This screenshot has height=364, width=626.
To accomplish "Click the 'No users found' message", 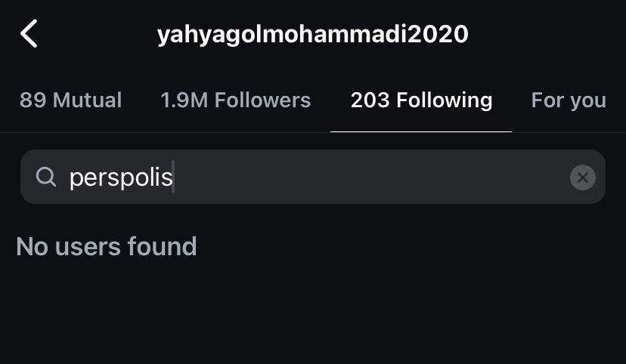I will click(107, 246).
